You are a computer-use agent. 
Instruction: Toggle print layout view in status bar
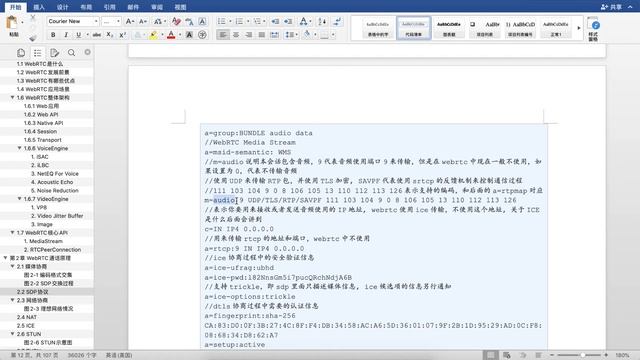pos(490,355)
